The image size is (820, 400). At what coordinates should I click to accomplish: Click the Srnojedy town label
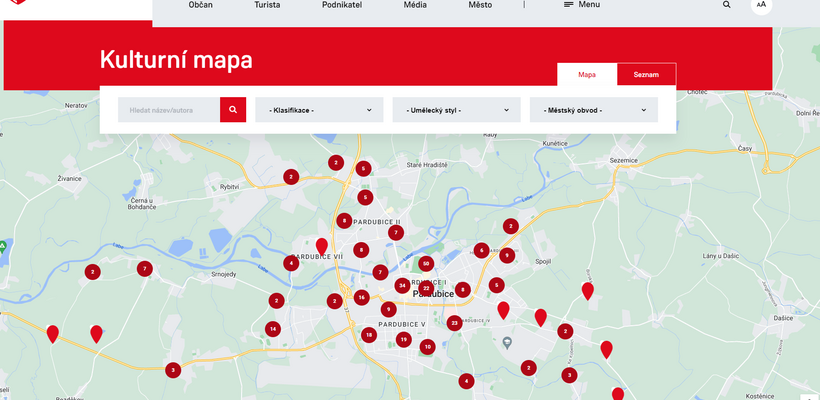pyautogui.click(x=224, y=275)
